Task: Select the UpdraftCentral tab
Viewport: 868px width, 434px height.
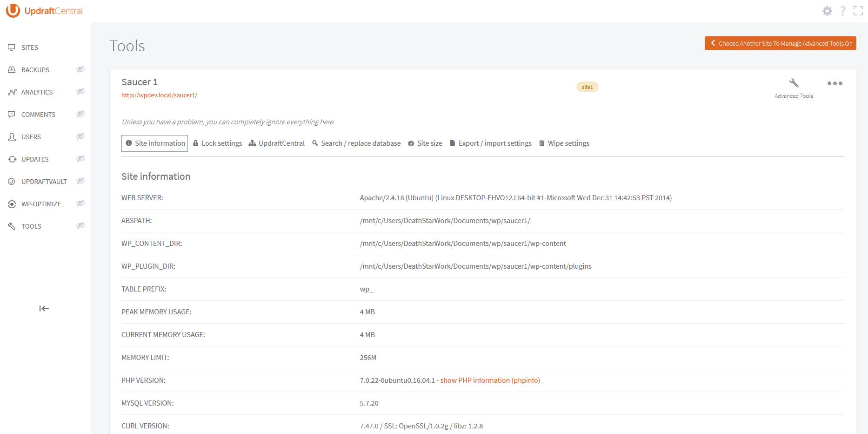Action: [277, 143]
